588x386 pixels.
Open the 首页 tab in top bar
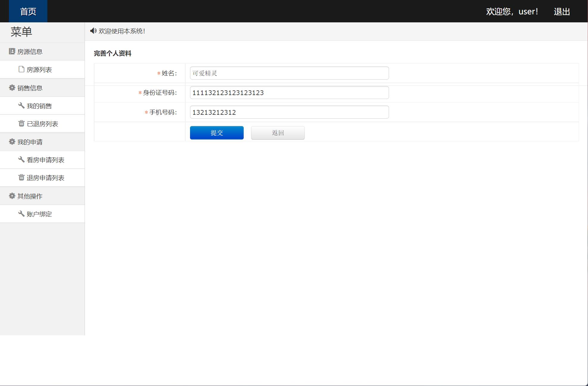pyautogui.click(x=28, y=11)
